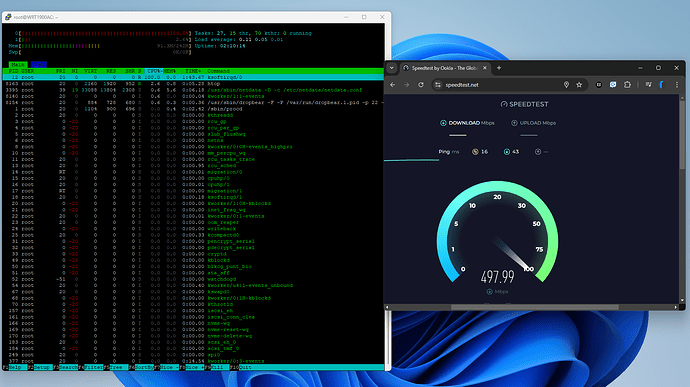Click the black square extension icon in toolbar

pos(598,85)
